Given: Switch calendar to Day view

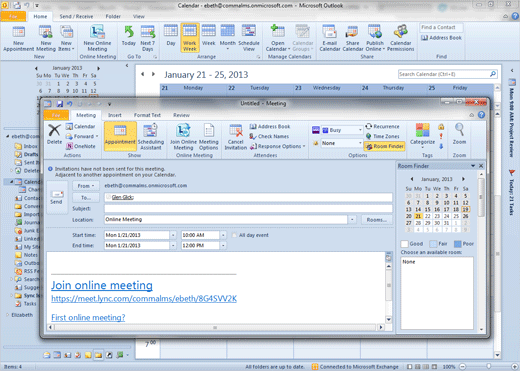Looking at the screenshot, I should 171,35.
